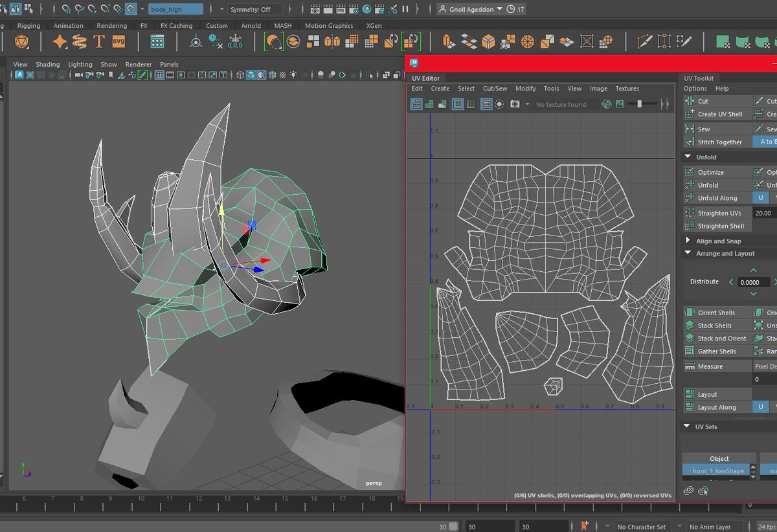Click the snap magnet icon in status line
777x532 pixels.
coord(131,9)
